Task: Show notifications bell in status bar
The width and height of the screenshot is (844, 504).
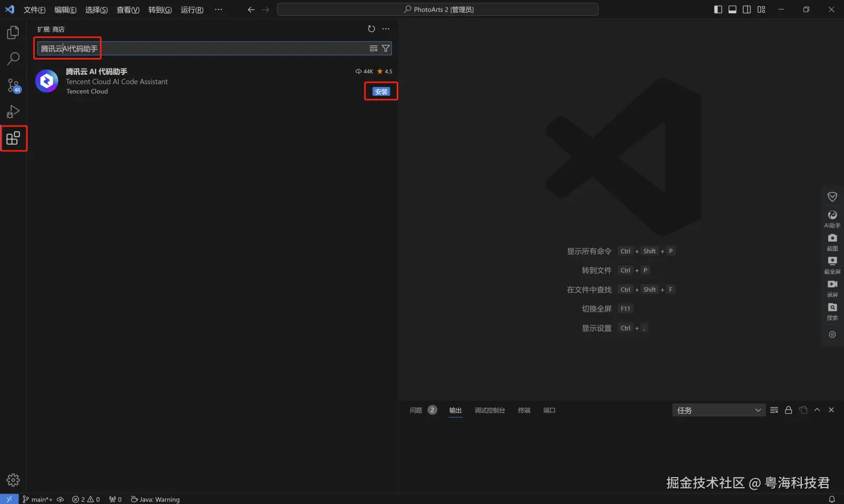Action: coord(832,499)
